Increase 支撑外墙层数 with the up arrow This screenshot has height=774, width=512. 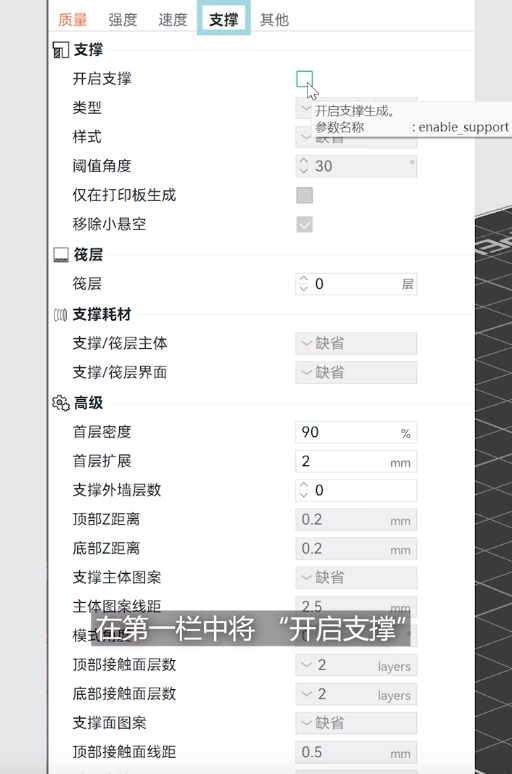pyautogui.click(x=304, y=485)
